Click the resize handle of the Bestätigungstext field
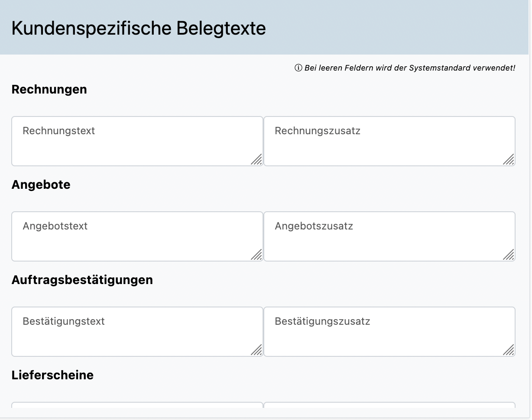Viewport: 532px width, 420px height. pyautogui.click(x=256, y=350)
